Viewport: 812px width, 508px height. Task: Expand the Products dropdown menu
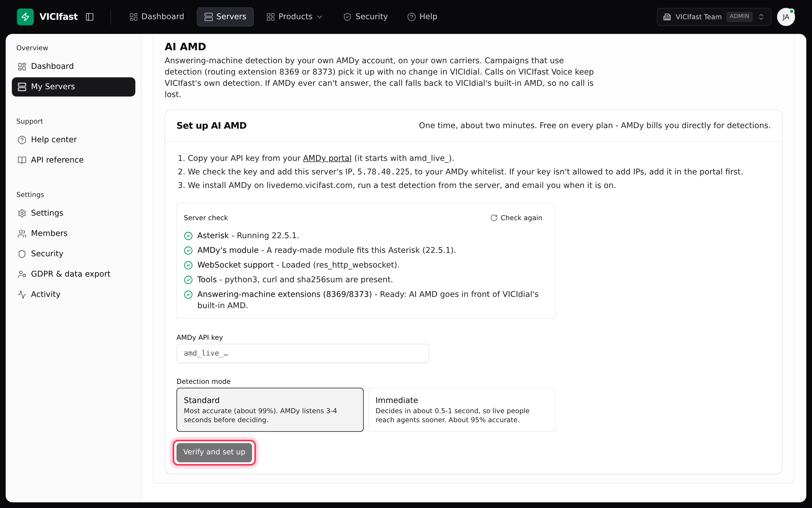tap(295, 17)
